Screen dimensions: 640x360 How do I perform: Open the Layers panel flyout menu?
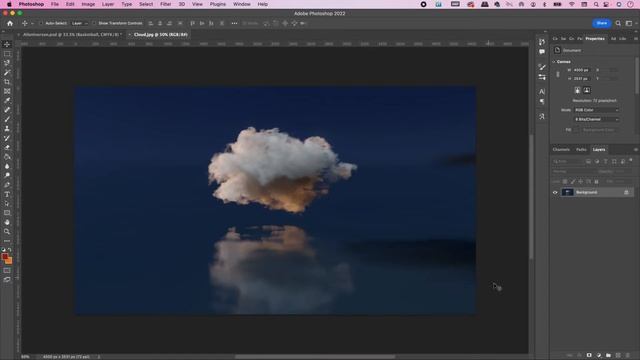coord(636,149)
